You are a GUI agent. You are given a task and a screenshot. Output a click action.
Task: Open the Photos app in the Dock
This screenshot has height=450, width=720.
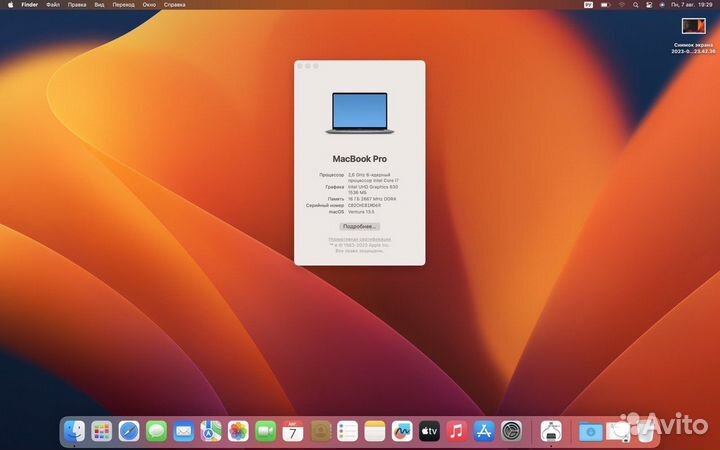point(238,432)
